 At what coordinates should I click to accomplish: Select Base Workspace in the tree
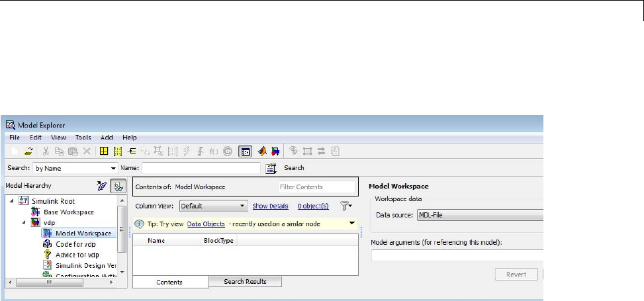tap(68, 212)
